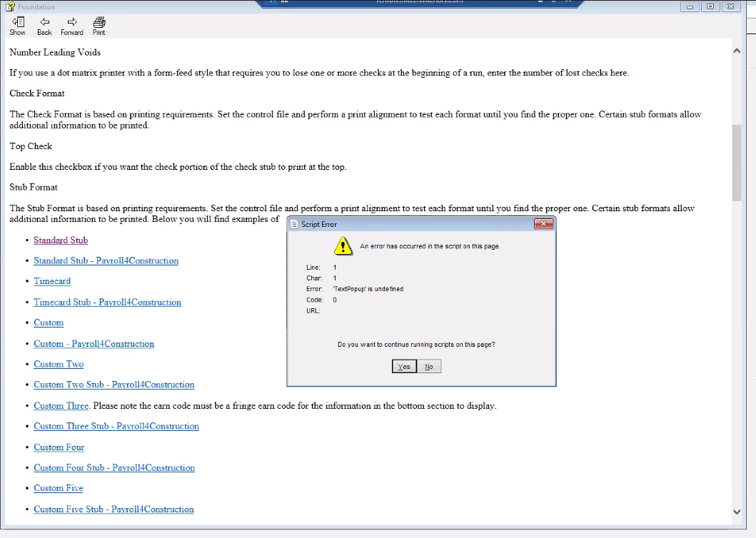The width and height of the screenshot is (756, 538).
Task: Print the help topic
Action: [x=99, y=26]
